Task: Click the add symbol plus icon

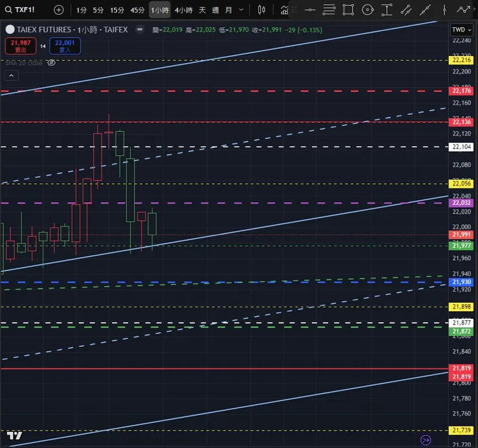Action: click(x=59, y=10)
